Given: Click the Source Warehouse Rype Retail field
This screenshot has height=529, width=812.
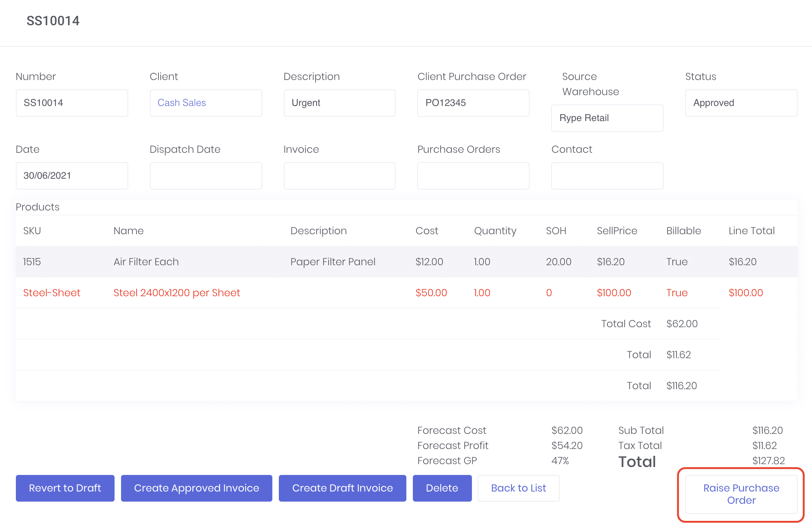Looking at the screenshot, I should (607, 118).
